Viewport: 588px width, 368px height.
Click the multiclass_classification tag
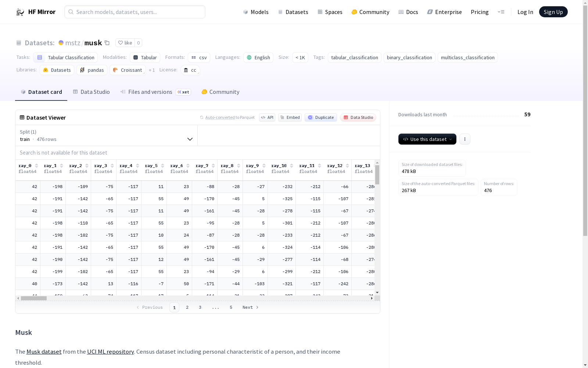467,57
